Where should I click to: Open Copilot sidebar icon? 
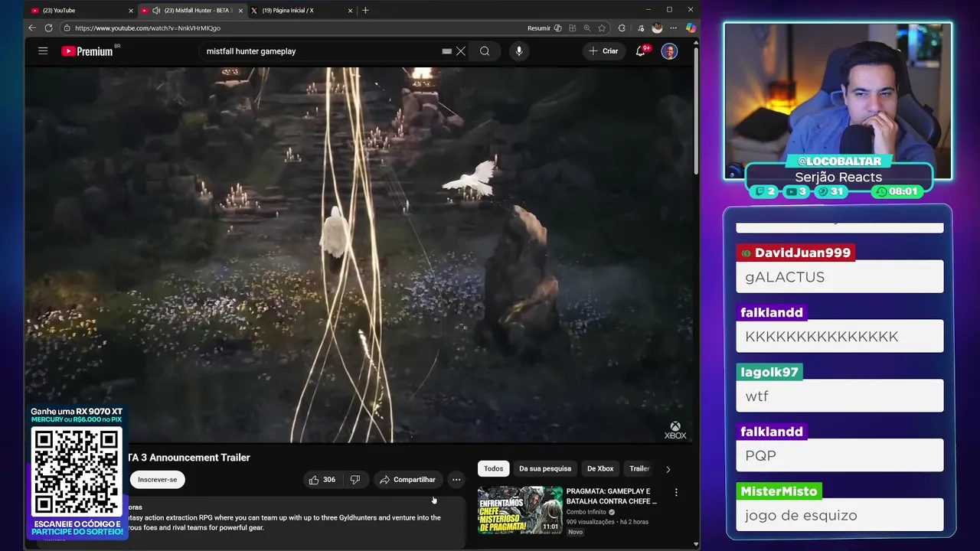click(691, 28)
